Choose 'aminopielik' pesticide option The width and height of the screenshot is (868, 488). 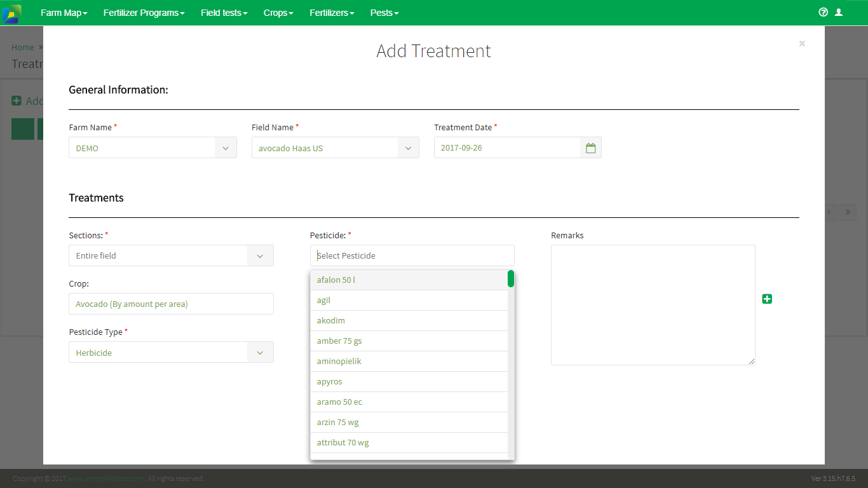(409, 362)
